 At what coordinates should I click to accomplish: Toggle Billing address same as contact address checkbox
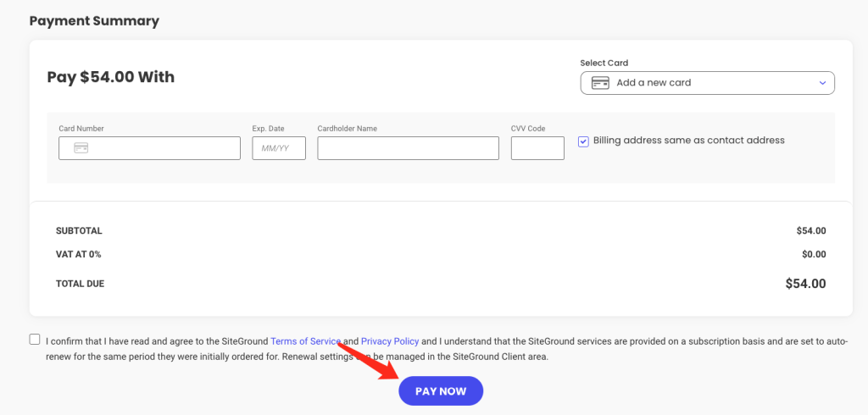click(583, 141)
